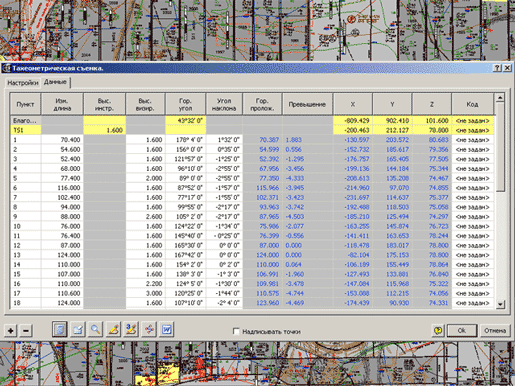Click sight height 2.600 in row 9
The height and width of the screenshot is (386, 515).
[145, 217]
